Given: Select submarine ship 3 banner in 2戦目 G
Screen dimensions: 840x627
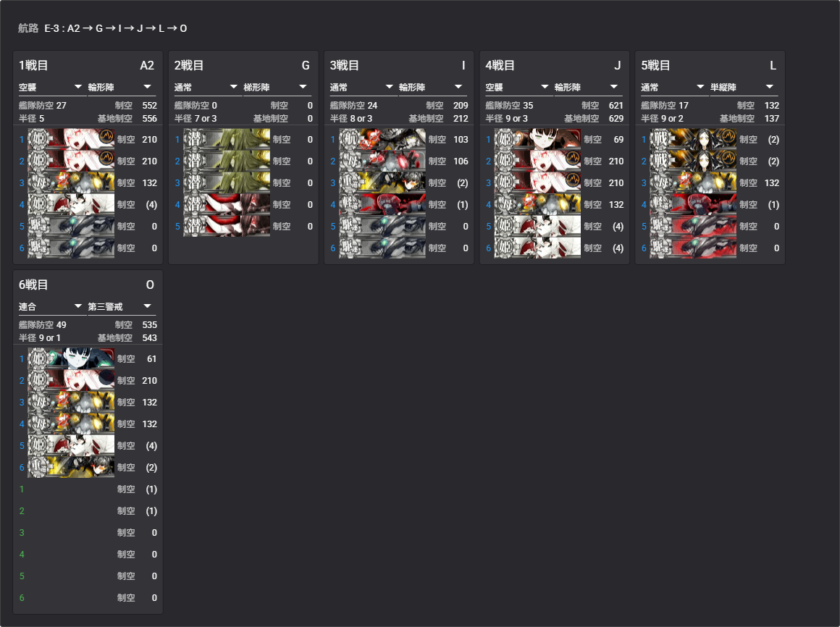Looking at the screenshot, I should coord(227,182).
